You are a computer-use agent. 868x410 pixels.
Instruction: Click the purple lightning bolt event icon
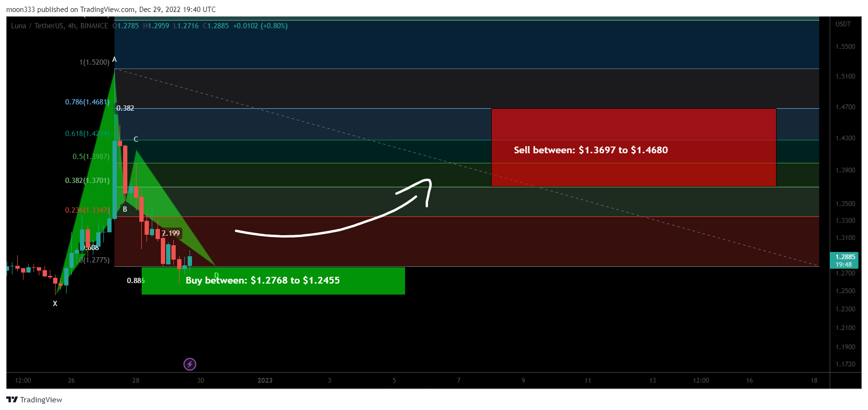[x=190, y=364]
